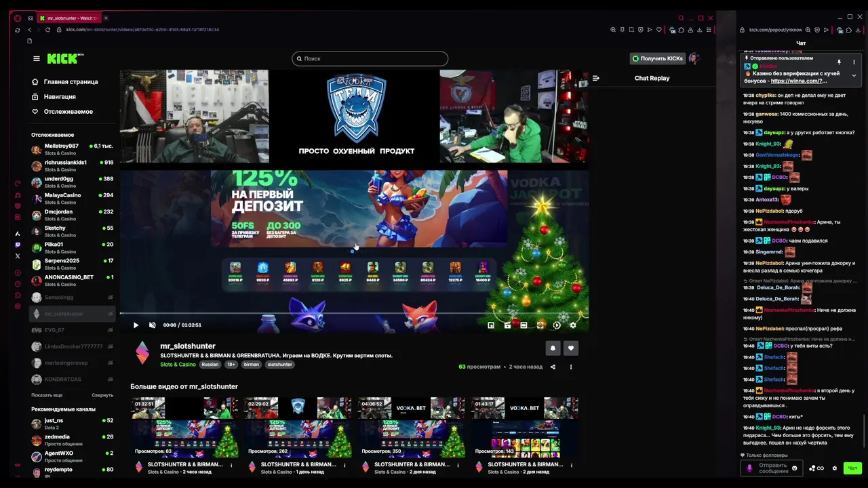Viewport: 868px width, 488px height.
Task: Click the Russian tag
Action: click(210, 365)
